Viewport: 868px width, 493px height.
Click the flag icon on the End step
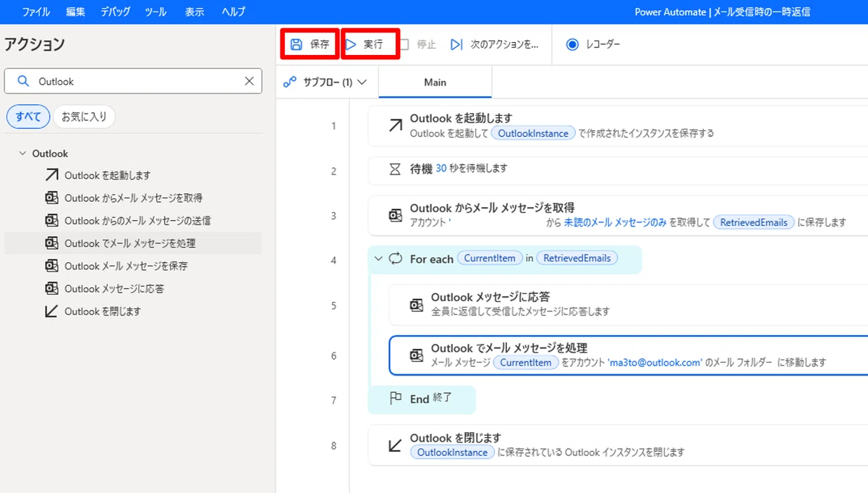(x=396, y=398)
